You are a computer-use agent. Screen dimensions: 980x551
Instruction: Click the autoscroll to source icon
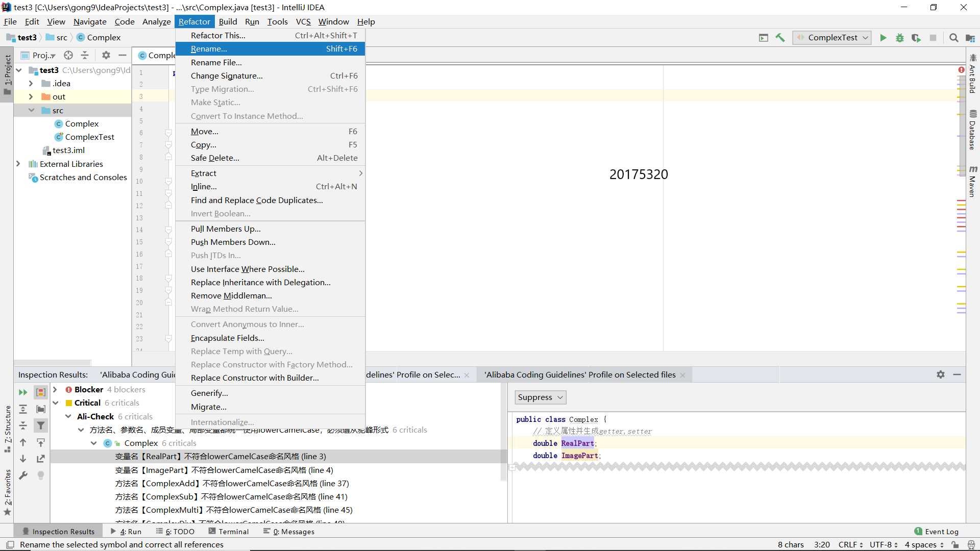(41, 442)
